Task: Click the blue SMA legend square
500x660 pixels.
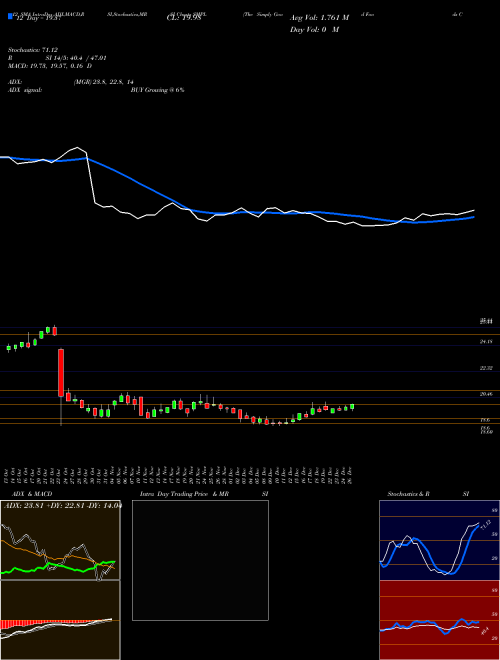Action: coord(11,16)
